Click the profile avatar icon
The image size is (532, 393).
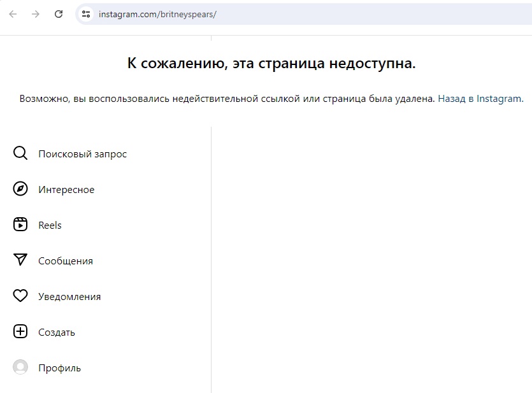[20, 368]
